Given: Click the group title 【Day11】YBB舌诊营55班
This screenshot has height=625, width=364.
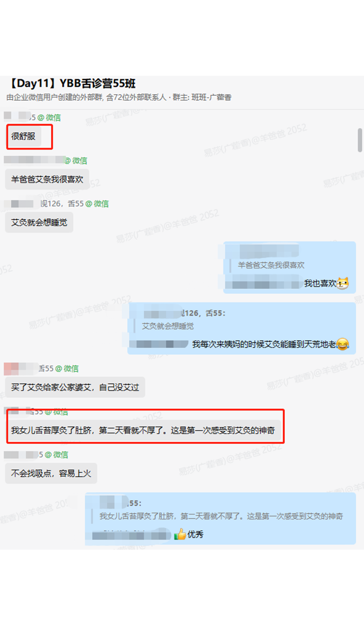Looking at the screenshot, I should click(71, 84).
